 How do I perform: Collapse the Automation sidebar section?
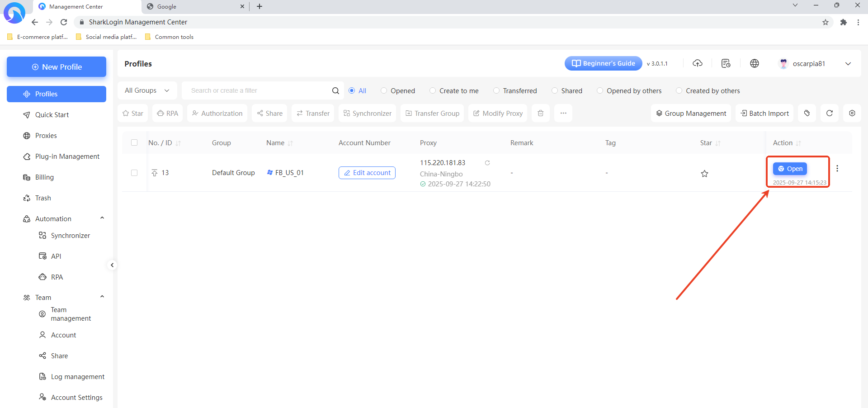click(102, 218)
